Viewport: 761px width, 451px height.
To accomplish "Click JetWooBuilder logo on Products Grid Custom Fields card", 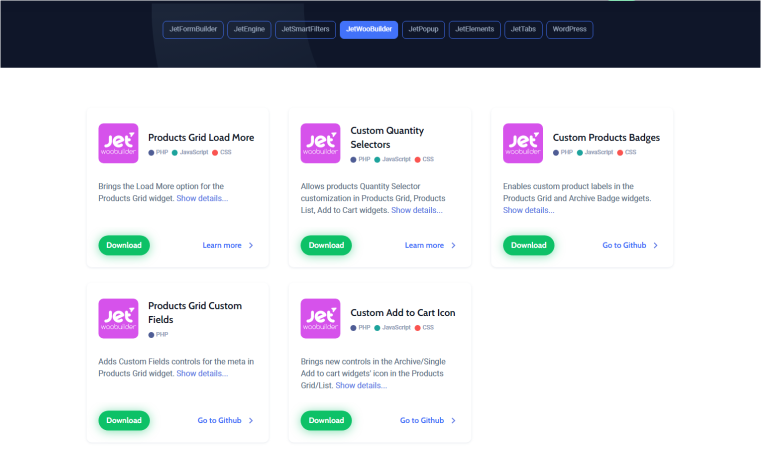I will 118,318.
